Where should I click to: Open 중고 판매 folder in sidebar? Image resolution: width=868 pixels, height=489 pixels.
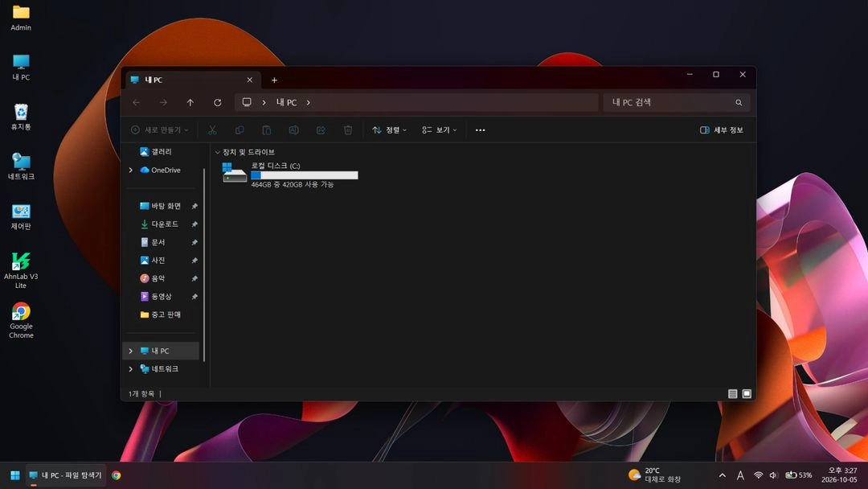click(x=161, y=314)
